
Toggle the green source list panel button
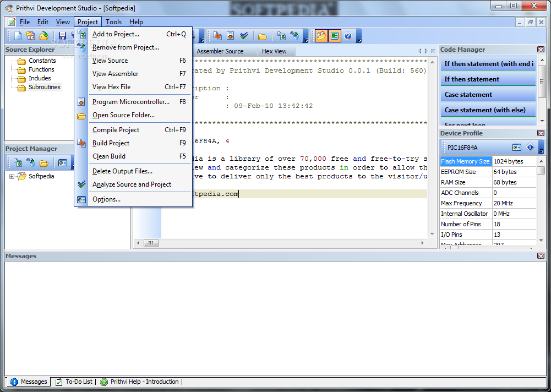335,36
